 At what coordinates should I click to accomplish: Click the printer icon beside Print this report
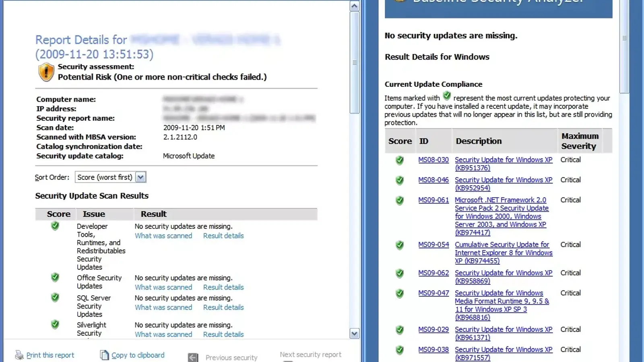click(x=19, y=355)
